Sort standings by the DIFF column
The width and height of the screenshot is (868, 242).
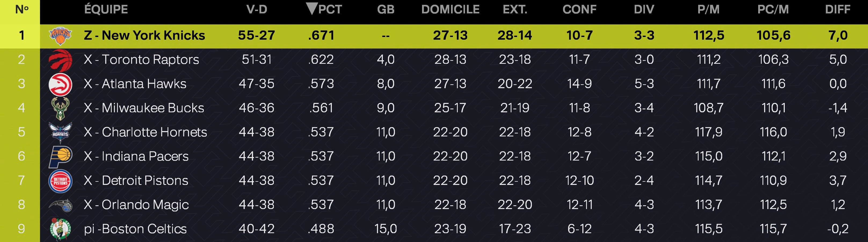[x=838, y=9]
